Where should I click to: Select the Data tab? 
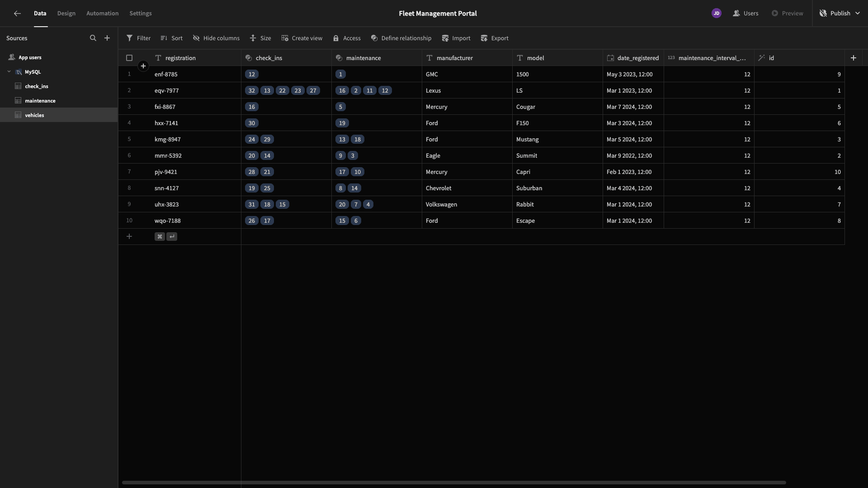coord(40,14)
